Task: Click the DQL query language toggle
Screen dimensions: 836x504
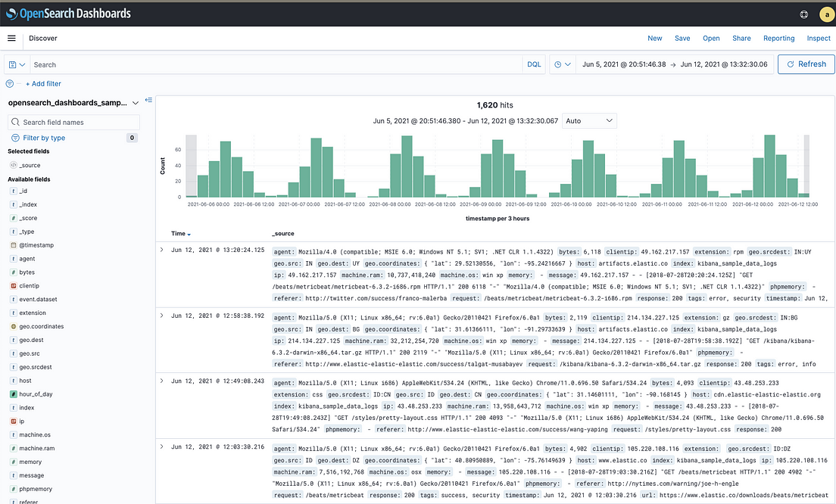Action: (534, 64)
